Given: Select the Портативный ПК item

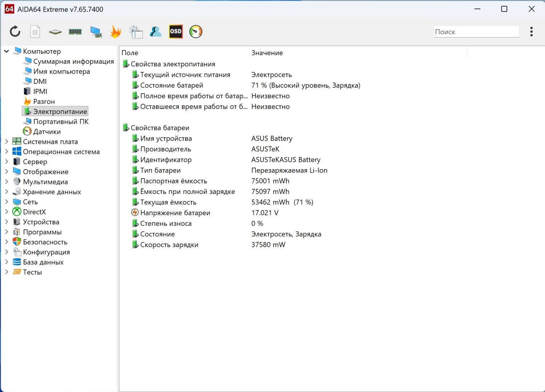Looking at the screenshot, I should tap(61, 122).
